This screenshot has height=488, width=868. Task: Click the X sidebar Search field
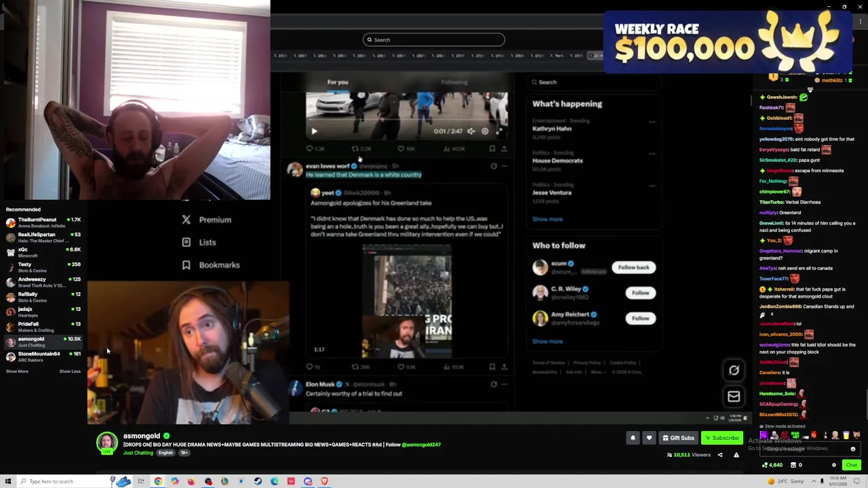tap(593, 82)
